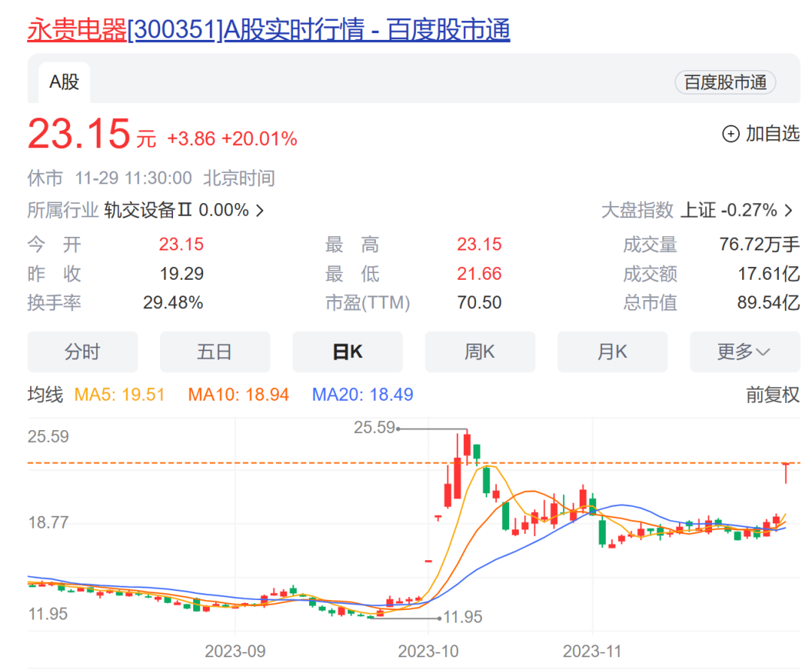Expand the 上证 index chevron arrow
812x670 pixels.
(788, 211)
